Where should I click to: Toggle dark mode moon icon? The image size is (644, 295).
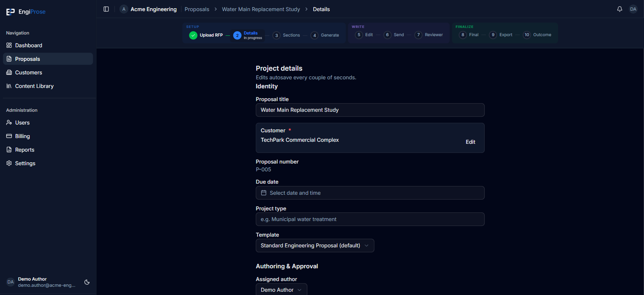87,282
